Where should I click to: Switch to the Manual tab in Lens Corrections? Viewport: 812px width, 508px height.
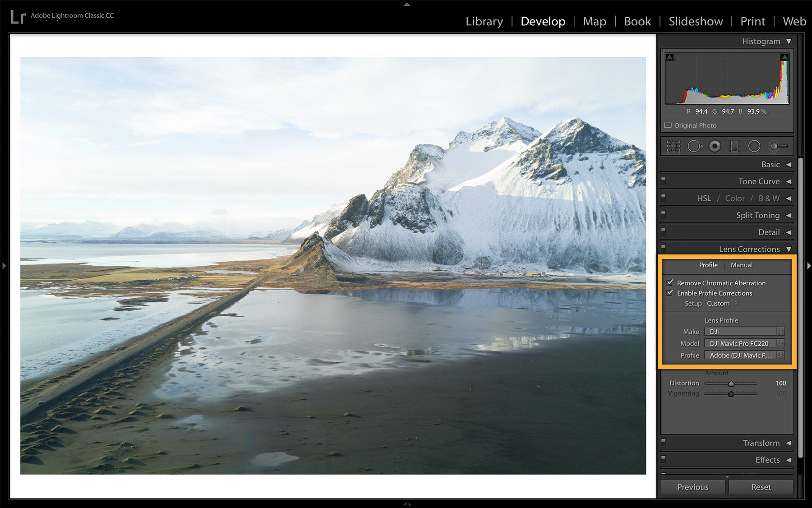[742, 265]
